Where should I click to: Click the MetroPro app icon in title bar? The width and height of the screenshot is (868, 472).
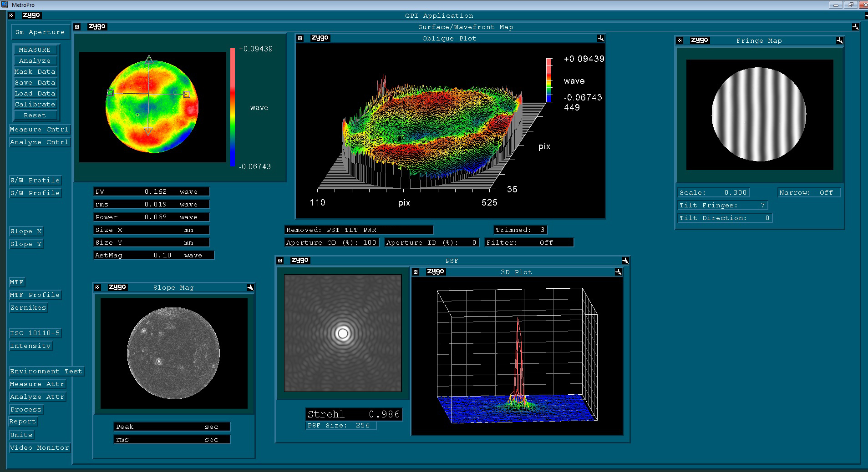(4, 5)
